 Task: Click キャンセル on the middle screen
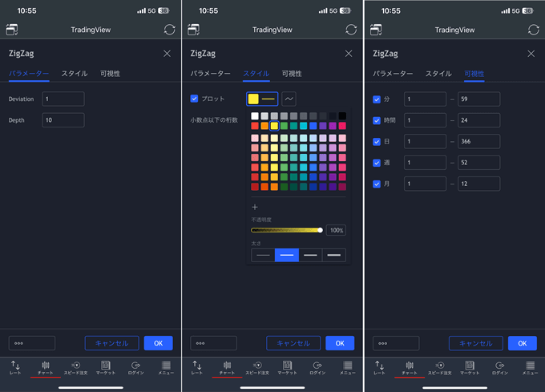coord(293,343)
